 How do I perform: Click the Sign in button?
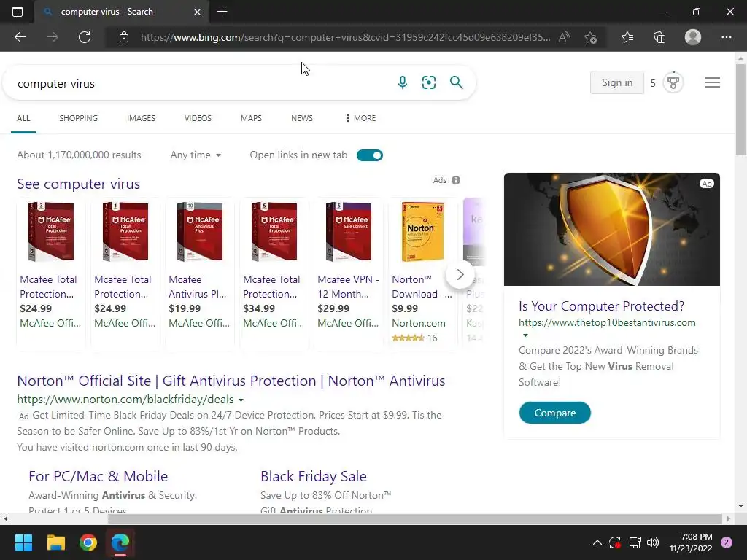(617, 83)
